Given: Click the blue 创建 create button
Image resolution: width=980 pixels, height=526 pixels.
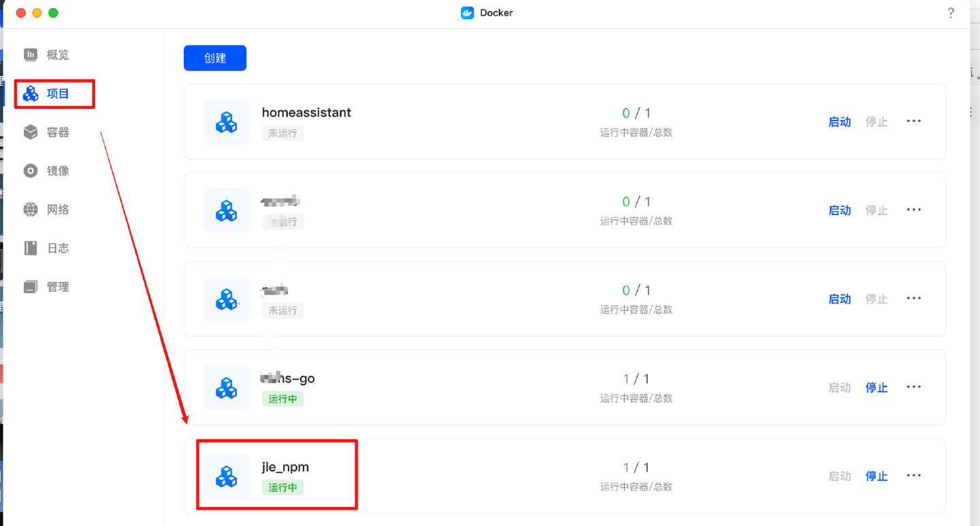Looking at the screenshot, I should pos(215,58).
